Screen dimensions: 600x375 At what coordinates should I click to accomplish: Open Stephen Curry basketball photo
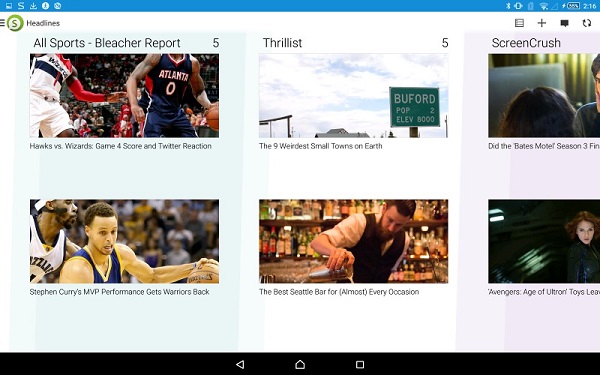[x=124, y=241]
